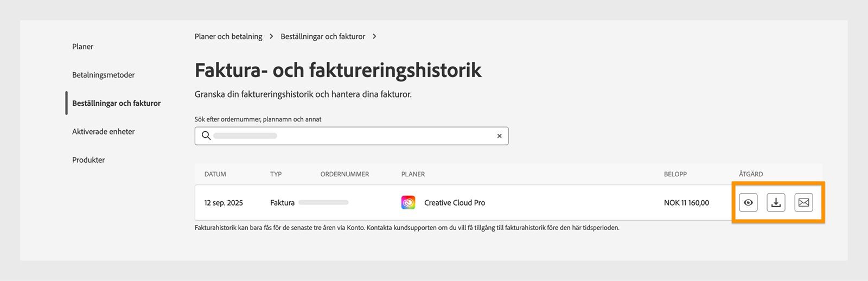Image resolution: width=868 pixels, height=281 pixels.
Task: Open Planer in the sidebar
Action: (82, 47)
